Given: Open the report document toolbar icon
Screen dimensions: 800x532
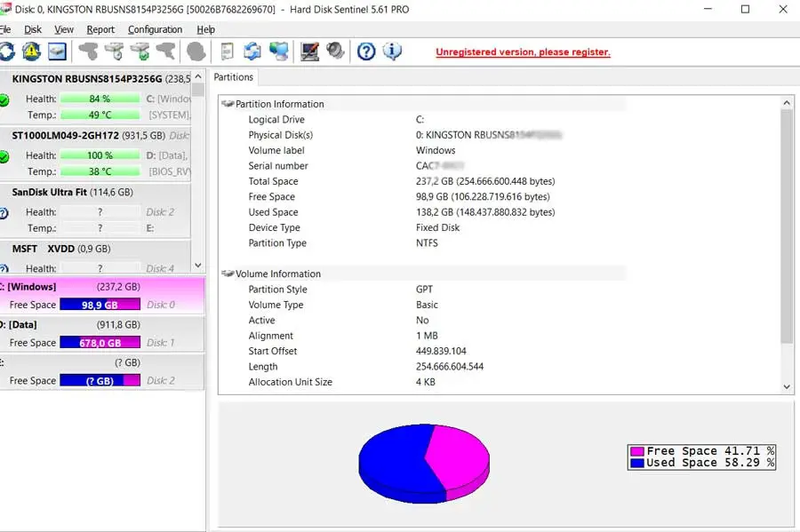Looking at the screenshot, I should (227, 51).
